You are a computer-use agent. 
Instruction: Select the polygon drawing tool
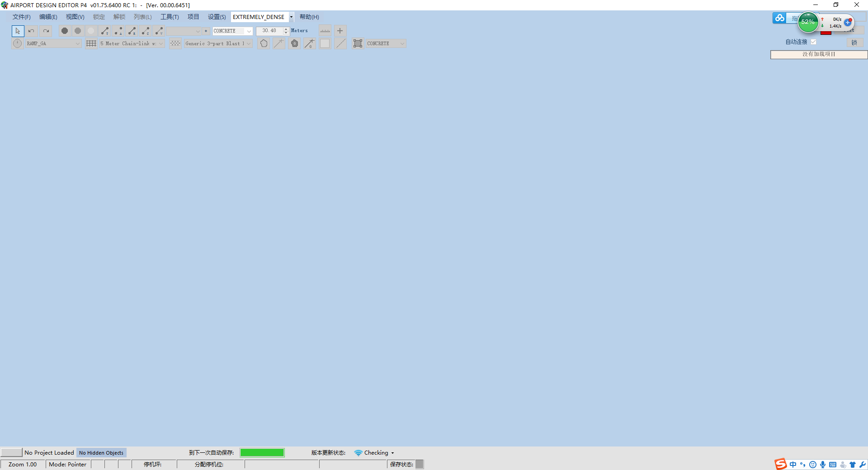click(x=264, y=43)
